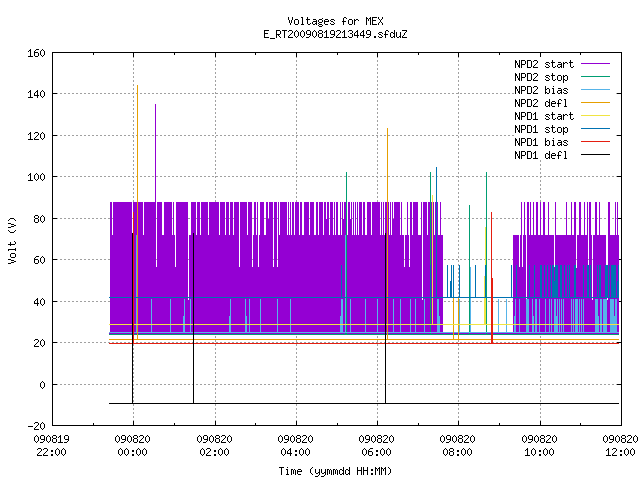Click the 'Volt (V)' y-axis label

tap(12, 240)
